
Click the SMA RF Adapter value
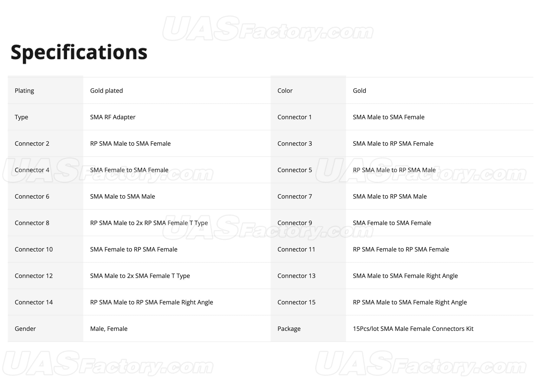113,117
